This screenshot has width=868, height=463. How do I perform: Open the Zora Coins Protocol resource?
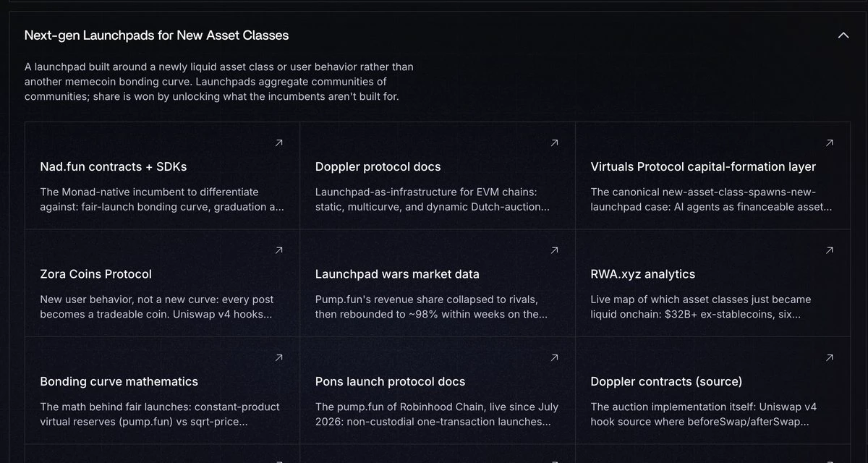pos(96,274)
